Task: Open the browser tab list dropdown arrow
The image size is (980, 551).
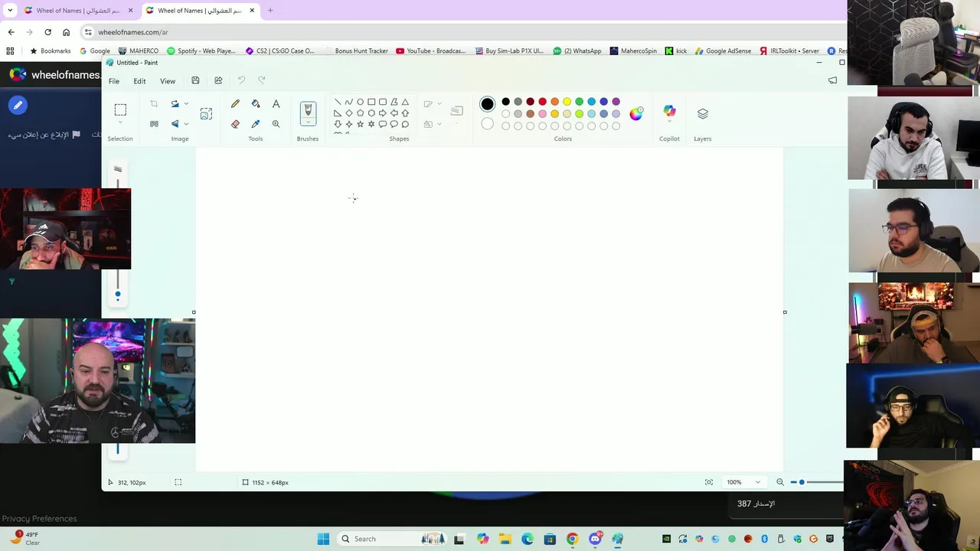Action: point(10,11)
